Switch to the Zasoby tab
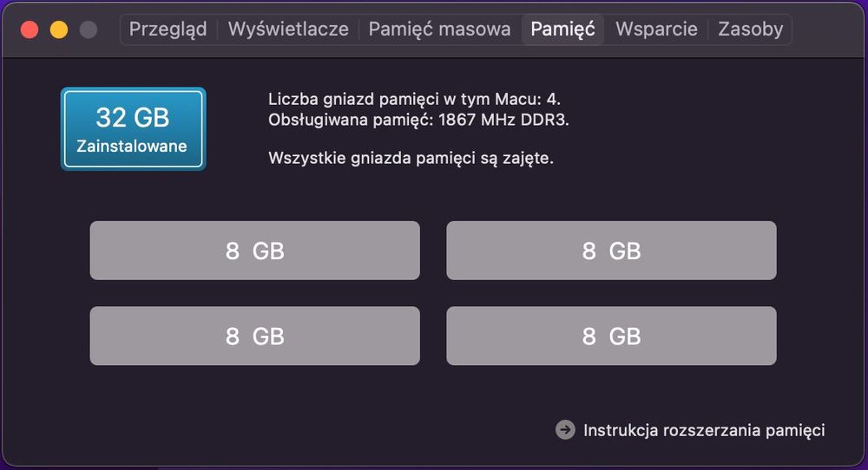 coord(750,29)
